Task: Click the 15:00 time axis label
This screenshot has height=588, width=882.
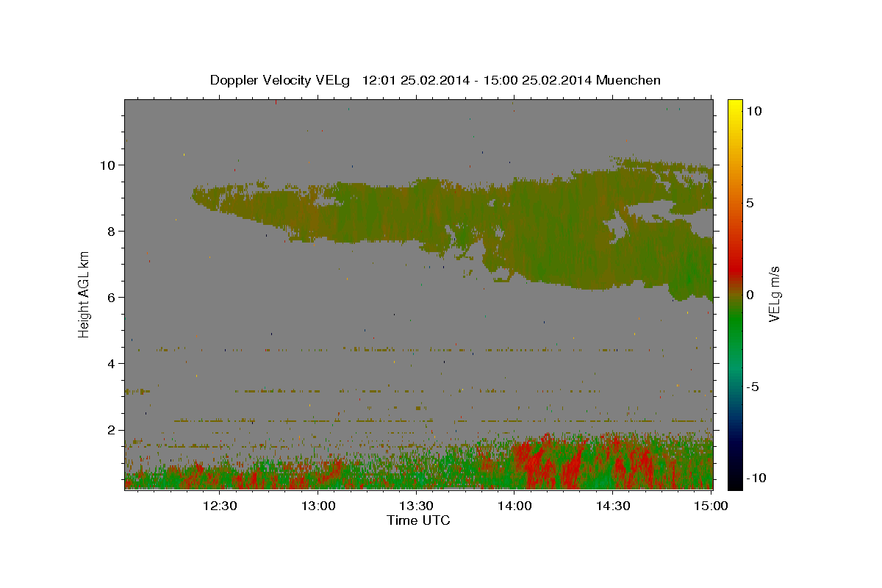Action: coord(711,506)
